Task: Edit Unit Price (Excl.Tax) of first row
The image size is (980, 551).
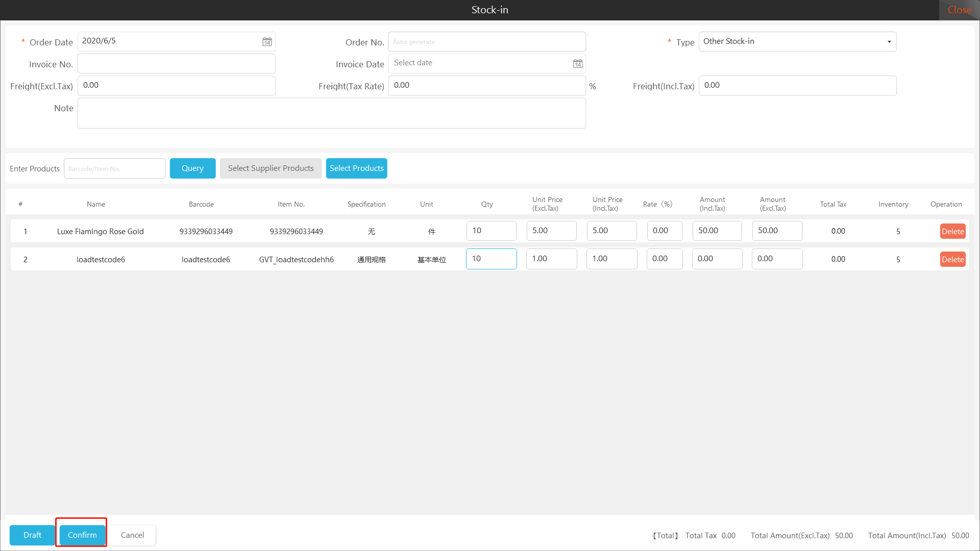Action: (551, 231)
